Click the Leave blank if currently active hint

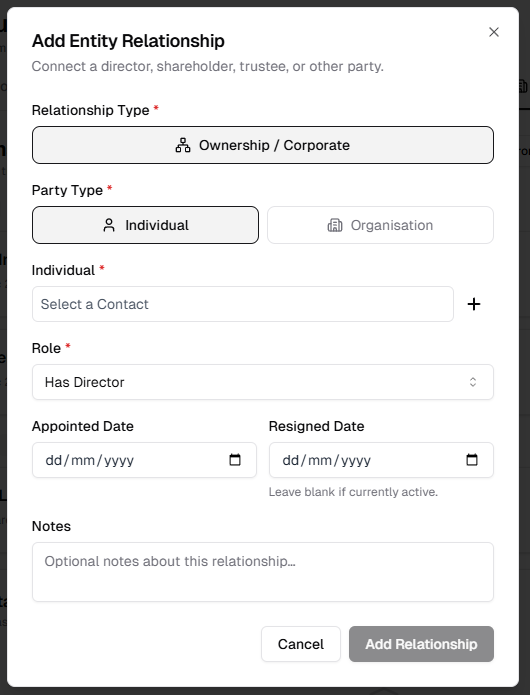pyautogui.click(x=353, y=492)
